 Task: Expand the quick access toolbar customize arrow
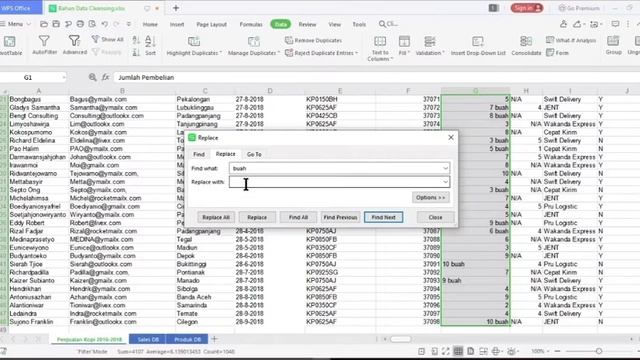tap(129, 24)
